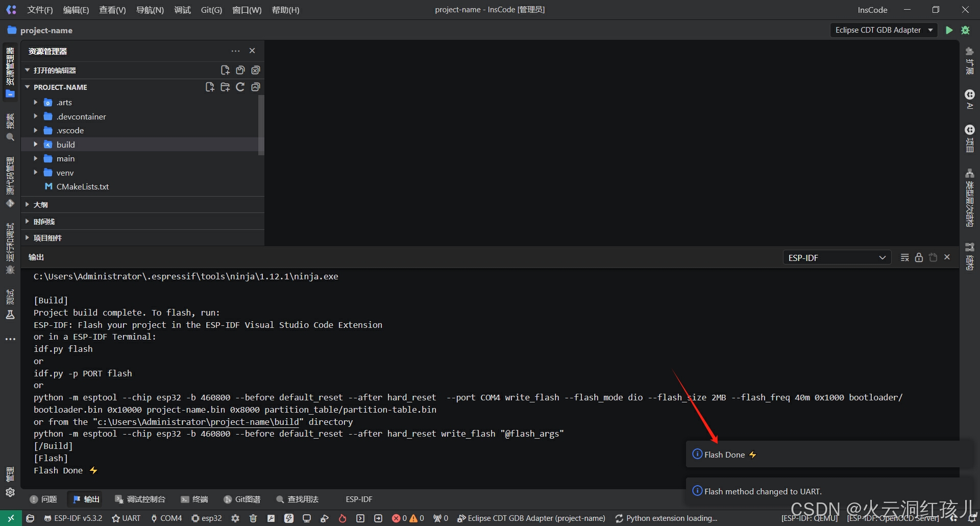Viewport: 980px width, 526px height.
Task: Switch to the 问题 problems tab
Action: point(43,499)
